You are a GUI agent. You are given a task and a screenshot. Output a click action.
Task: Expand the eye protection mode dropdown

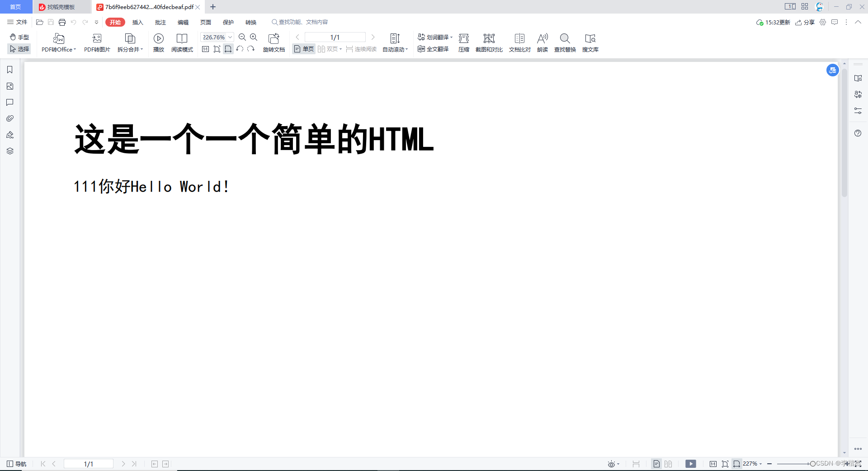click(x=618, y=464)
